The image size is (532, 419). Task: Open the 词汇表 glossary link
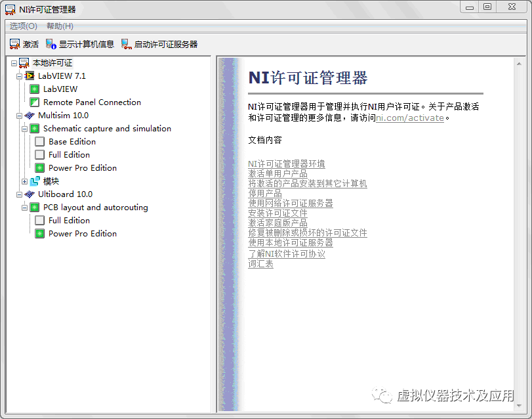(x=260, y=264)
